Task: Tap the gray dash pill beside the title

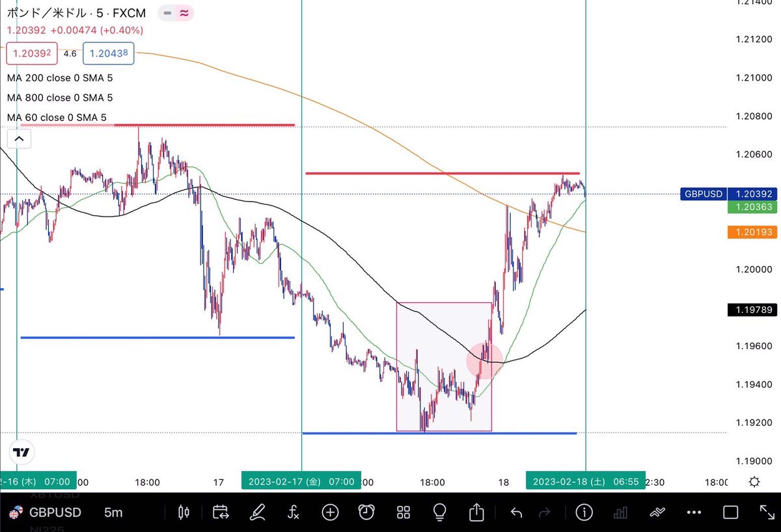Action: coord(167,12)
